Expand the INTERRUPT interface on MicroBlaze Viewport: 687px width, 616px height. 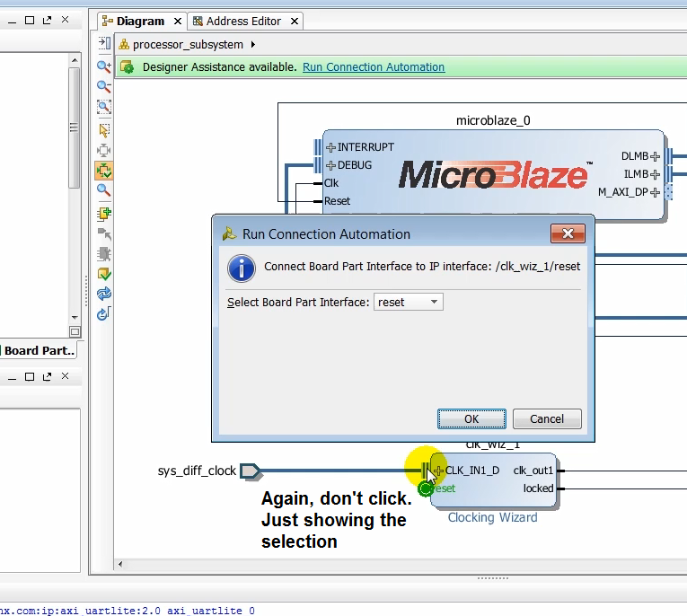330,147
